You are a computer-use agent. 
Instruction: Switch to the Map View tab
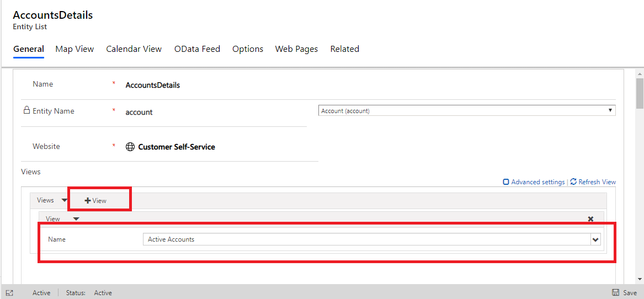[74, 49]
